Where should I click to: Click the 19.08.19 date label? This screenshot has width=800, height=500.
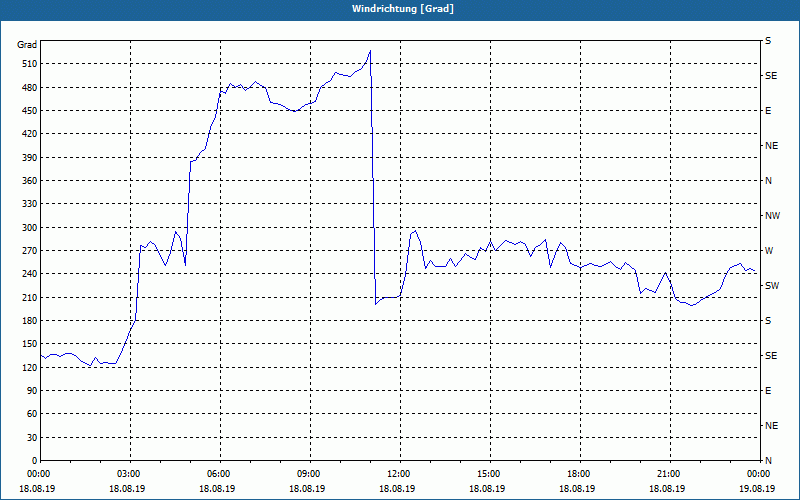tap(758, 488)
